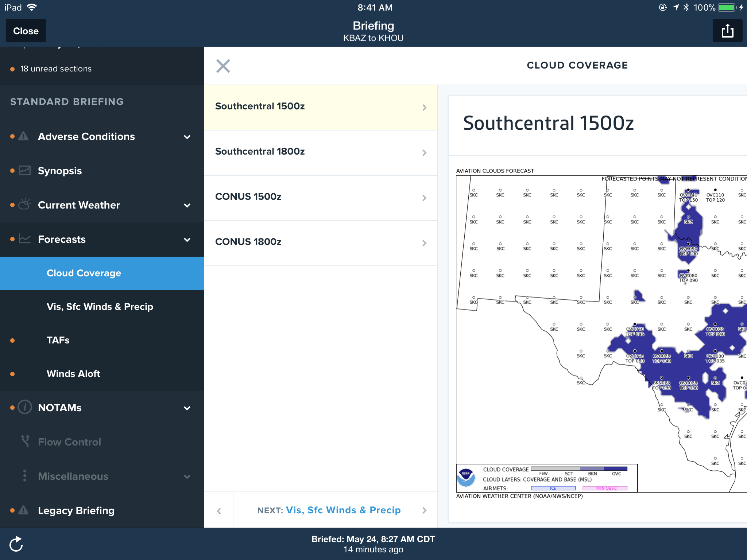Click Close button top left
This screenshot has width=747, height=560.
[26, 31]
